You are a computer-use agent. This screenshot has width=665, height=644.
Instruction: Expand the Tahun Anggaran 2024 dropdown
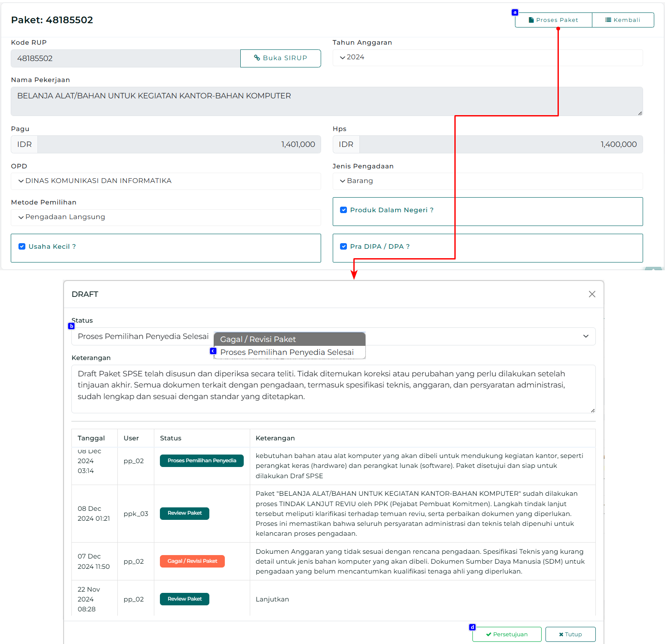(487, 58)
